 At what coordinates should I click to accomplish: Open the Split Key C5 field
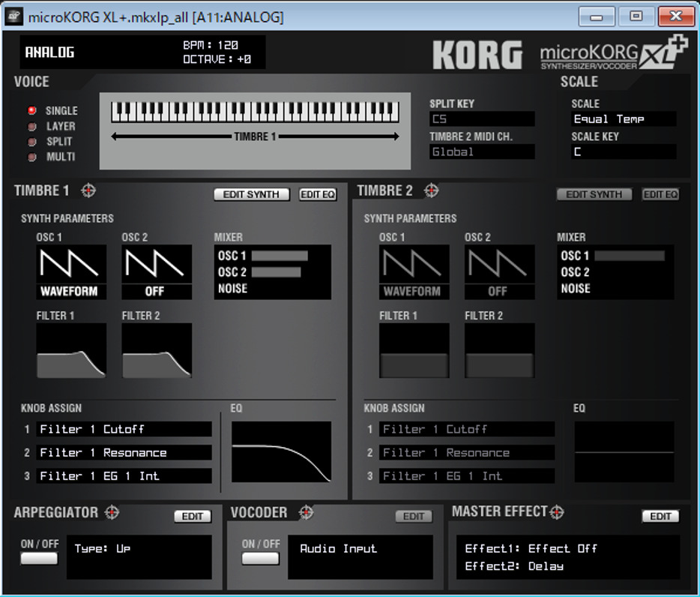[482, 118]
